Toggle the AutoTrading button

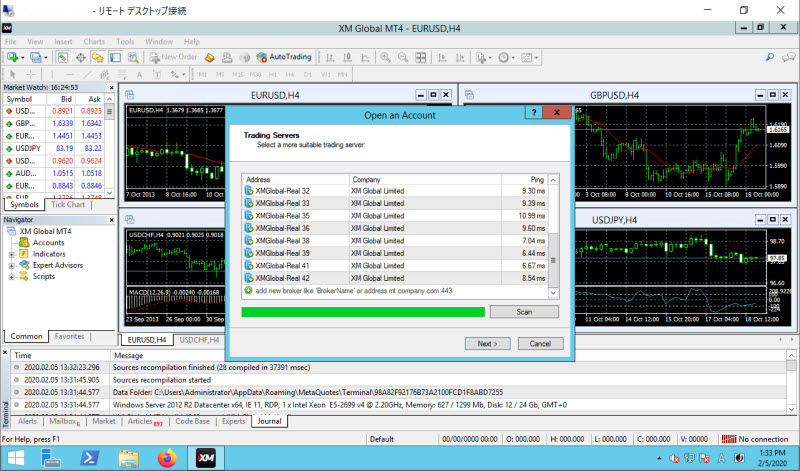[284, 57]
